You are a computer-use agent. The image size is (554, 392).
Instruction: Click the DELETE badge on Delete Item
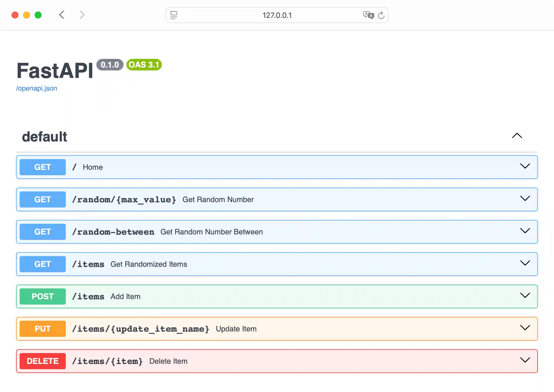tap(42, 361)
